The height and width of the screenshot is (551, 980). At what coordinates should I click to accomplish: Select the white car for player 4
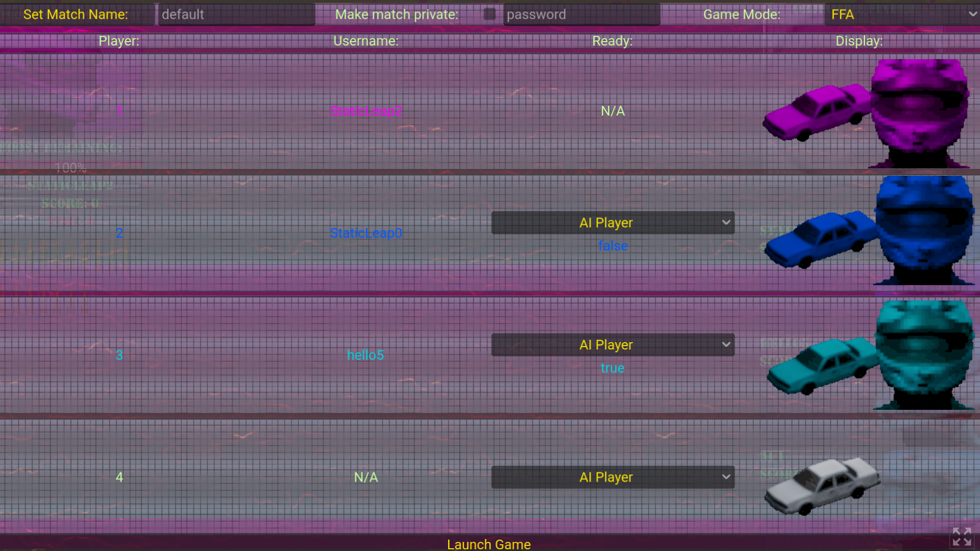coord(822,486)
